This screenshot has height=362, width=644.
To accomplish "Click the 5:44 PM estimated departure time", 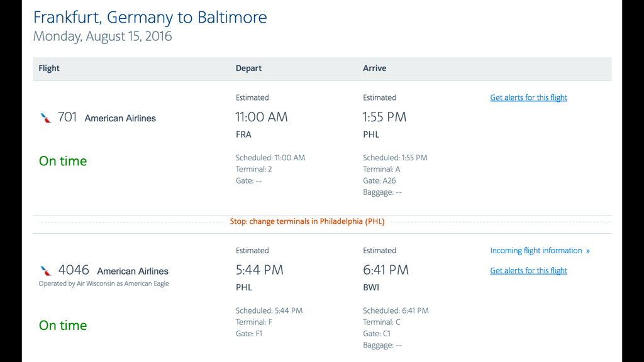I will coord(259,270).
